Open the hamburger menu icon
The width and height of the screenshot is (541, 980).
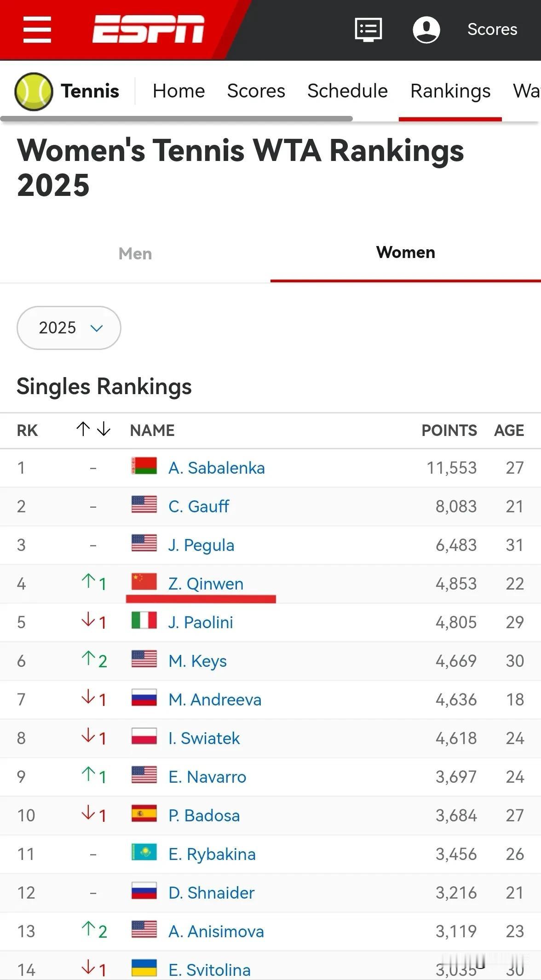pyautogui.click(x=37, y=29)
